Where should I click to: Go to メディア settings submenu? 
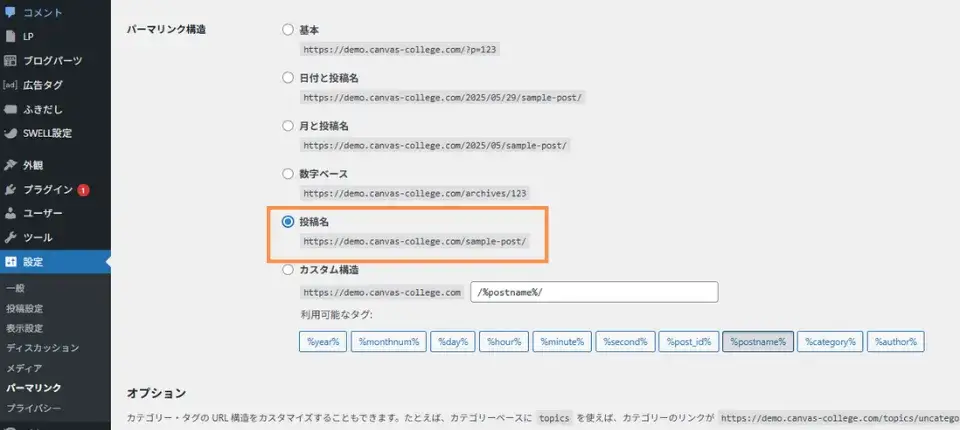point(24,368)
